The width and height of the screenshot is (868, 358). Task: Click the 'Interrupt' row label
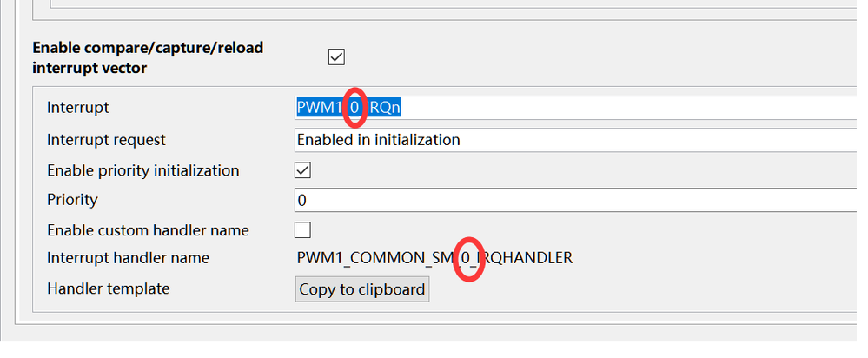(78, 108)
